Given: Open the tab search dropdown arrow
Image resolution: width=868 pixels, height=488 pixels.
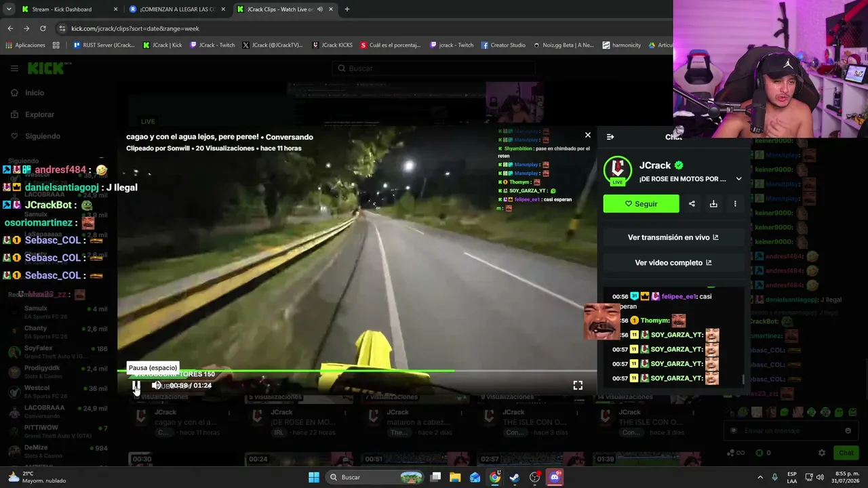Looking at the screenshot, I should click(x=9, y=9).
